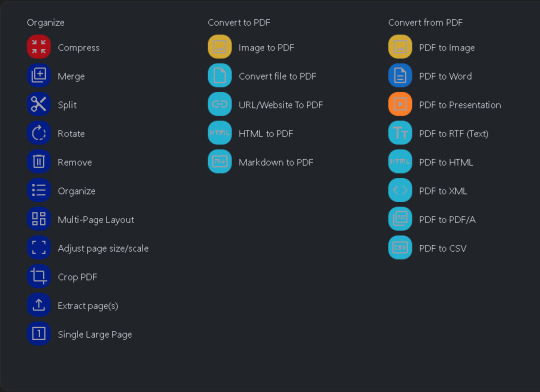The height and width of the screenshot is (392, 540).
Task: Click the Markdown to PDF icon
Action: click(x=220, y=161)
